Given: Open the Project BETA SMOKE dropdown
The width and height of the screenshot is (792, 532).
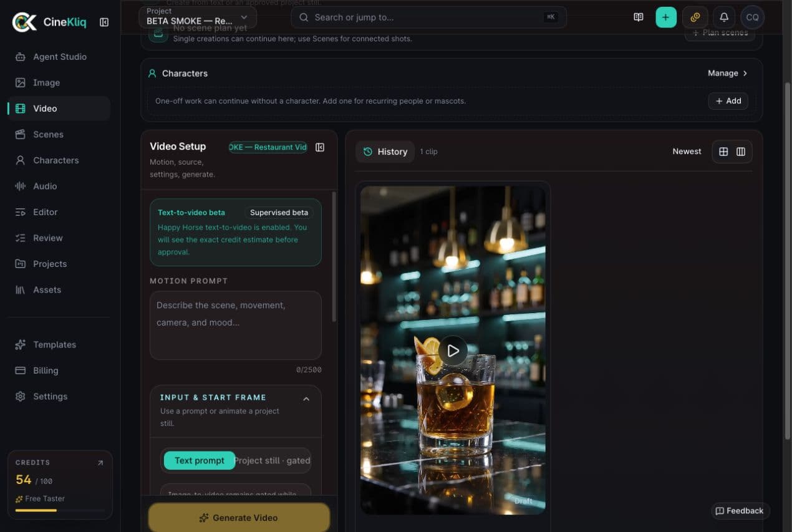Looking at the screenshot, I should 197,17.
